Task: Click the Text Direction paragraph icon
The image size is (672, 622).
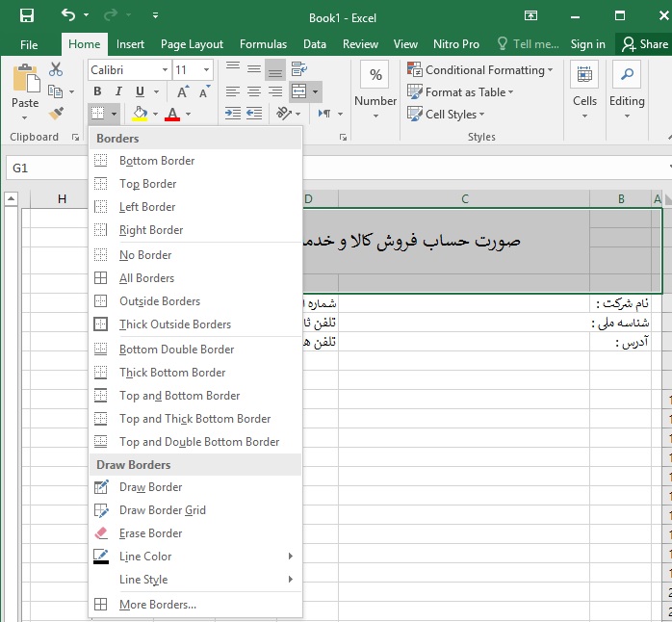Action: (324, 114)
